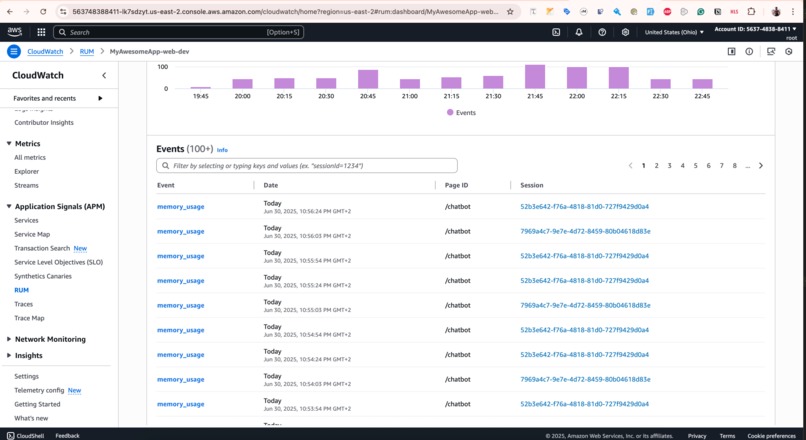Open the info circle icon in breadcrumb bar
This screenshot has width=806, height=440.
click(749, 51)
